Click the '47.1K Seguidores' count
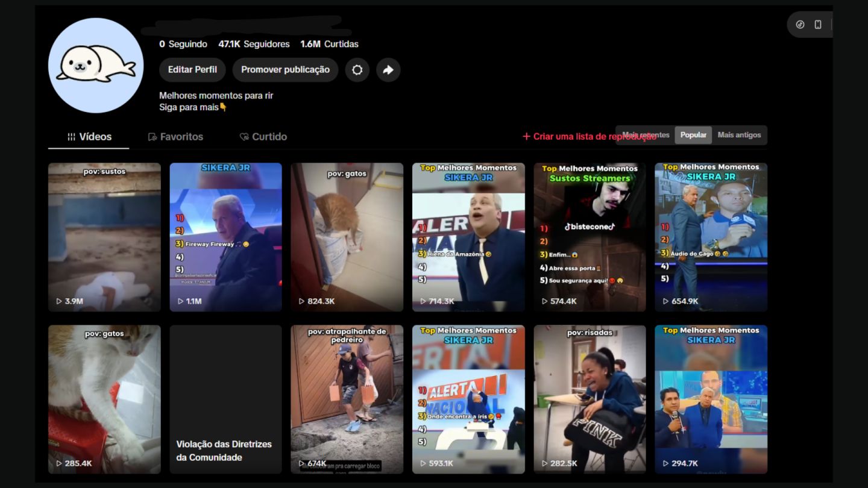This screenshot has width=868, height=488. coord(254,44)
